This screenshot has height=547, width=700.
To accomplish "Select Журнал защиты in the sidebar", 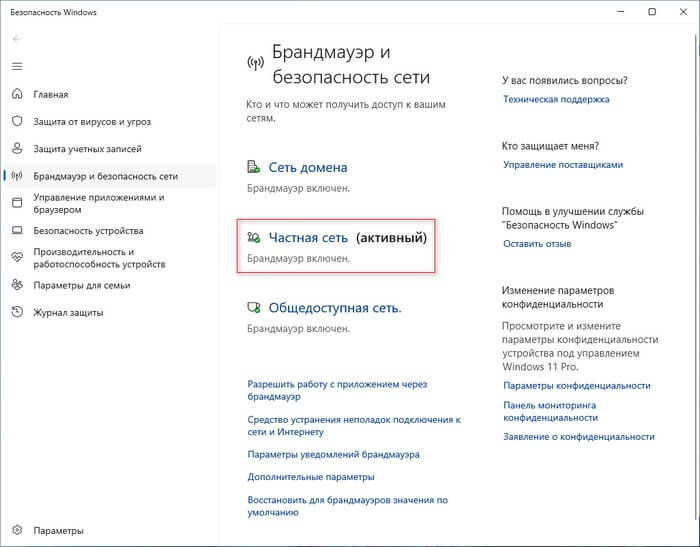I will point(67,312).
